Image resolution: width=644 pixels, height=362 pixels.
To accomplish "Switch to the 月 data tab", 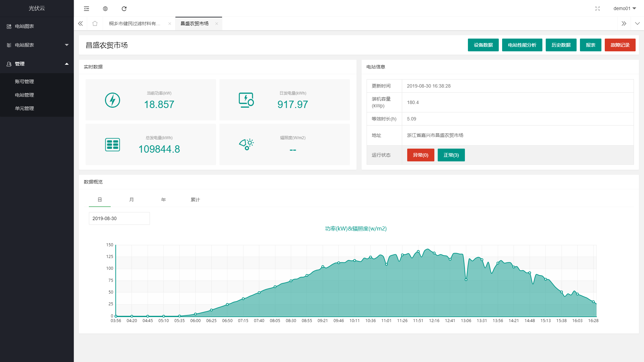I will pyautogui.click(x=131, y=200).
